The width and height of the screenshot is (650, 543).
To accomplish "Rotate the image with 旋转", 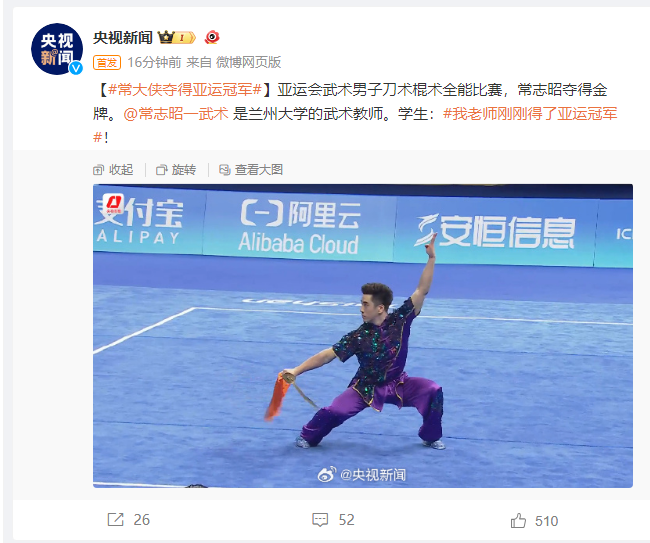I will click(x=176, y=170).
